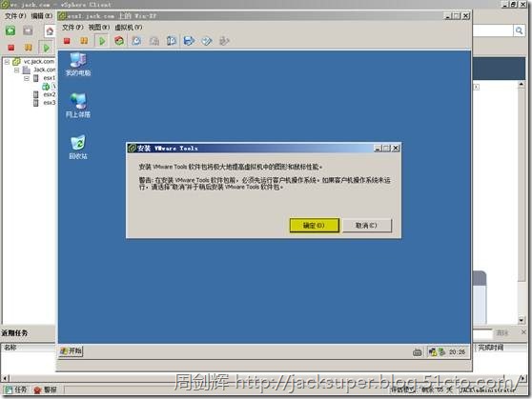Select host esx2 in the inventory tree
Screen dimensions: 532x399
[x=49, y=94]
